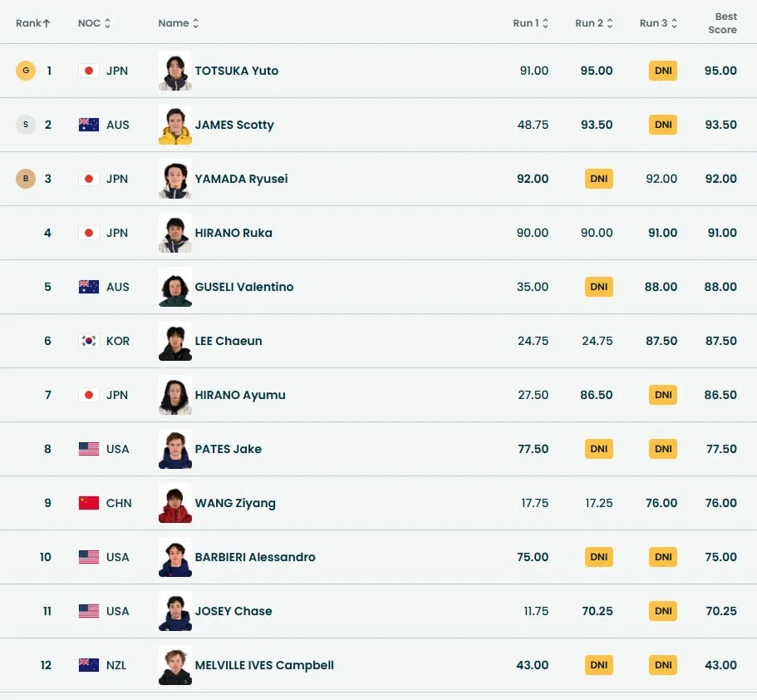Click GUSELI Valentino's headshot thumbnail
The width and height of the screenshot is (757, 700).
(x=175, y=287)
